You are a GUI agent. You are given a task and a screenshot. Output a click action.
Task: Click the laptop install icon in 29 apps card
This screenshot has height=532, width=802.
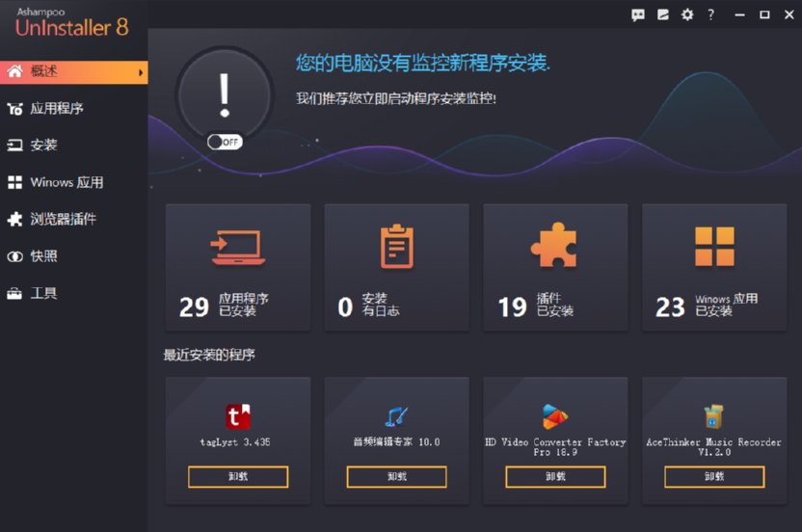[x=238, y=248]
